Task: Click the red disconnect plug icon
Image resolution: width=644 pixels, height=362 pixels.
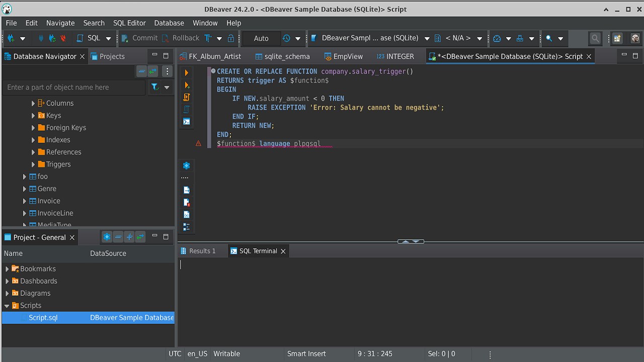Action: [63, 38]
